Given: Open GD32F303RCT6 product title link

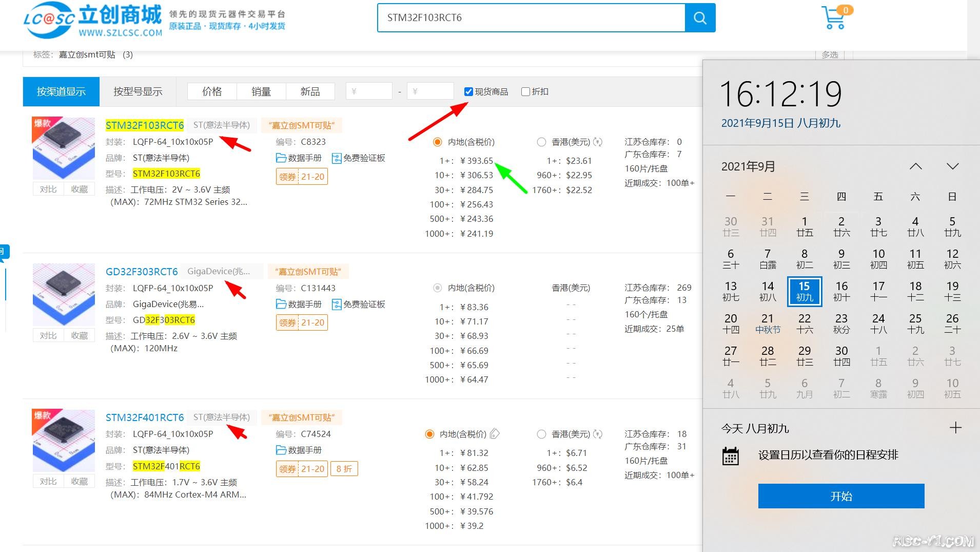Looking at the screenshot, I should [142, 272].
